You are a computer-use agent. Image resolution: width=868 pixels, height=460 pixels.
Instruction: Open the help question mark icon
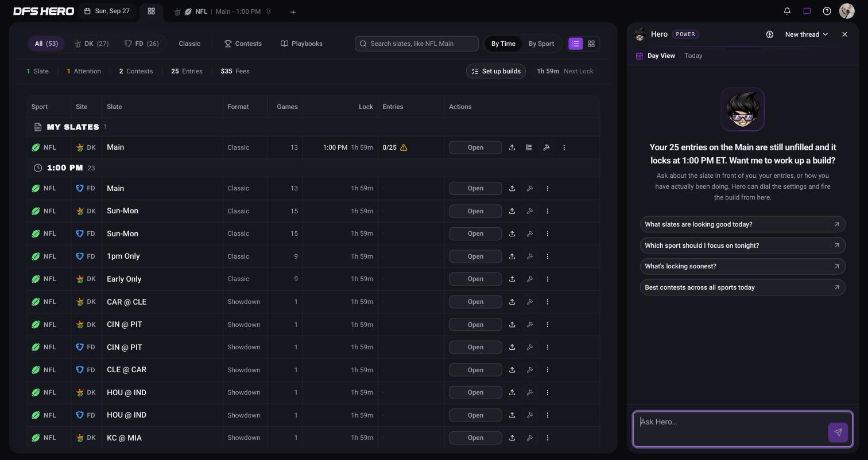(x=827, y=11)
